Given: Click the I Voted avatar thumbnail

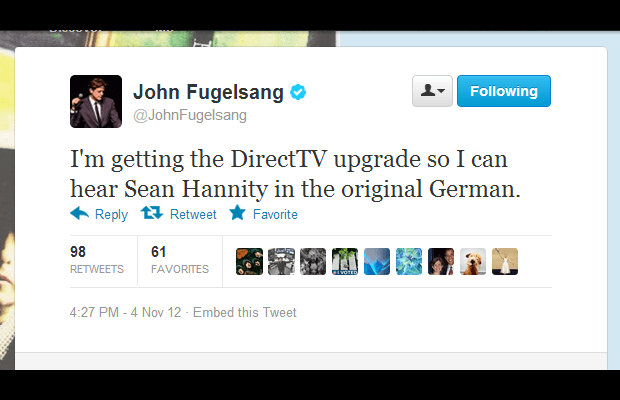Looking at the screenshot, I should 345,261.
